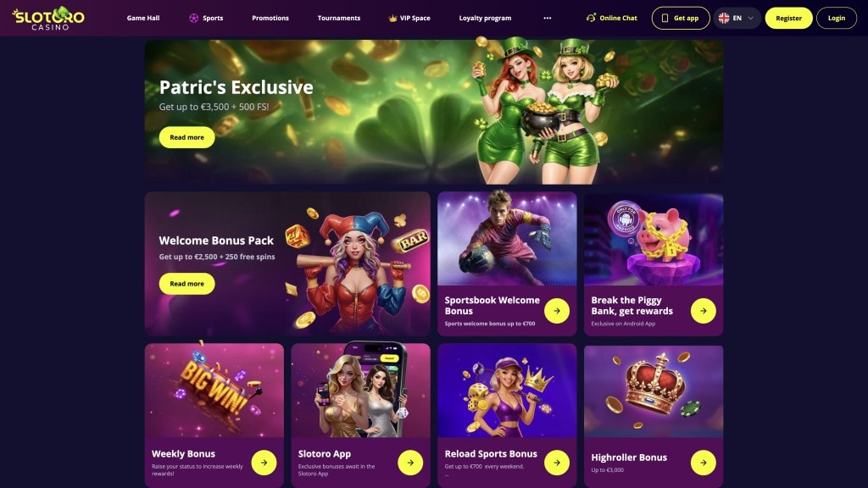Select Tournaments in the navigation bar

(339, 19)
